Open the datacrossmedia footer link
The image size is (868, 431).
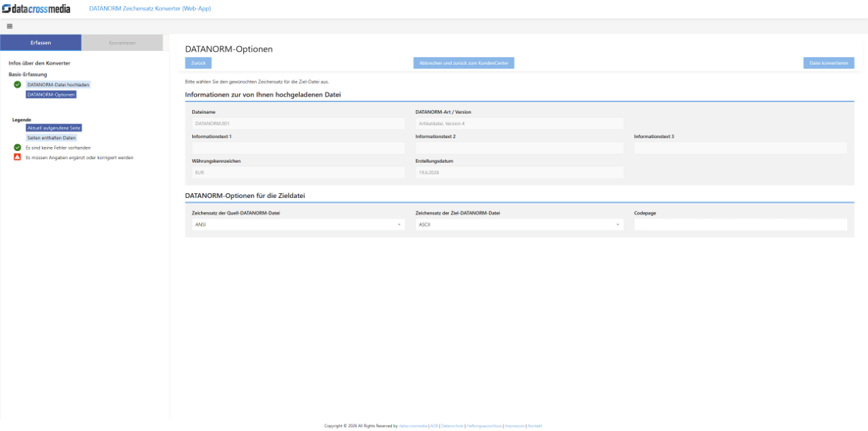click(413, 425)
